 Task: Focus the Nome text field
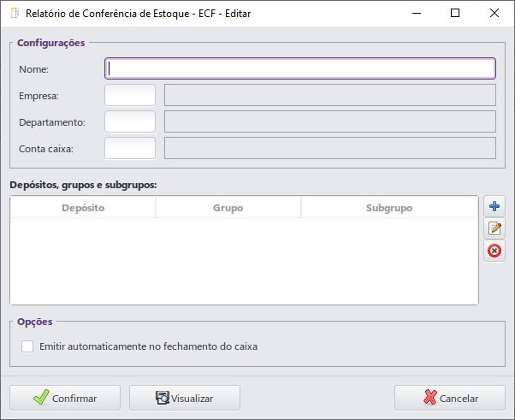pos(299,68)
